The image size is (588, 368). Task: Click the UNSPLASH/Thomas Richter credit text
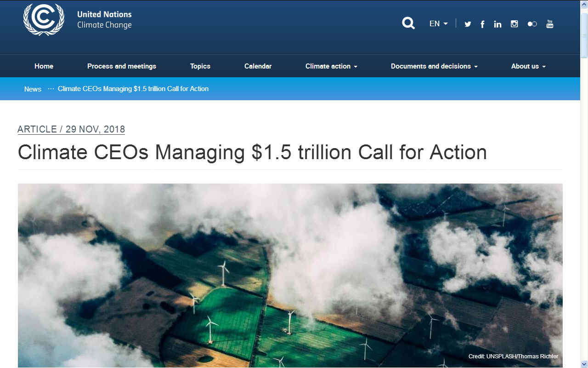514,356
